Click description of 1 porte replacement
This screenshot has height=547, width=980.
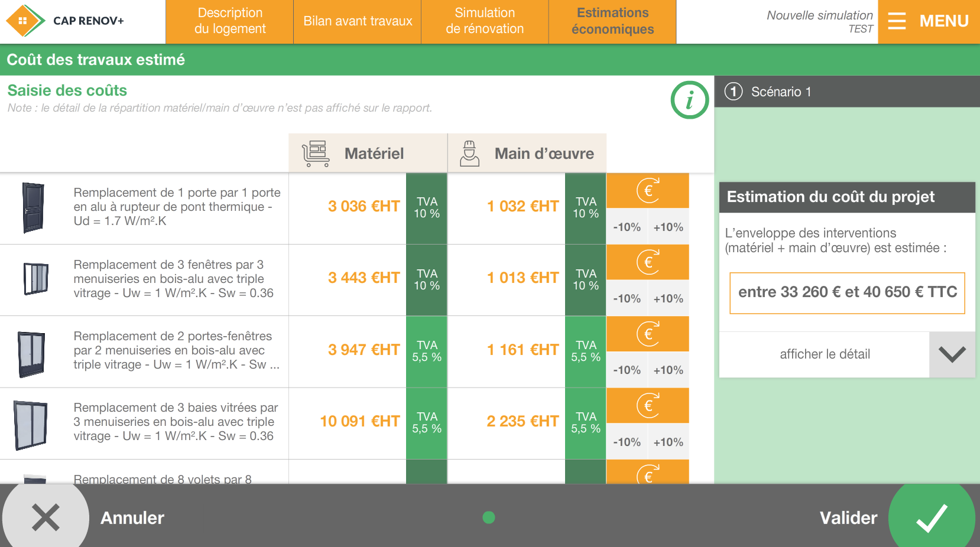pos(177,207)
